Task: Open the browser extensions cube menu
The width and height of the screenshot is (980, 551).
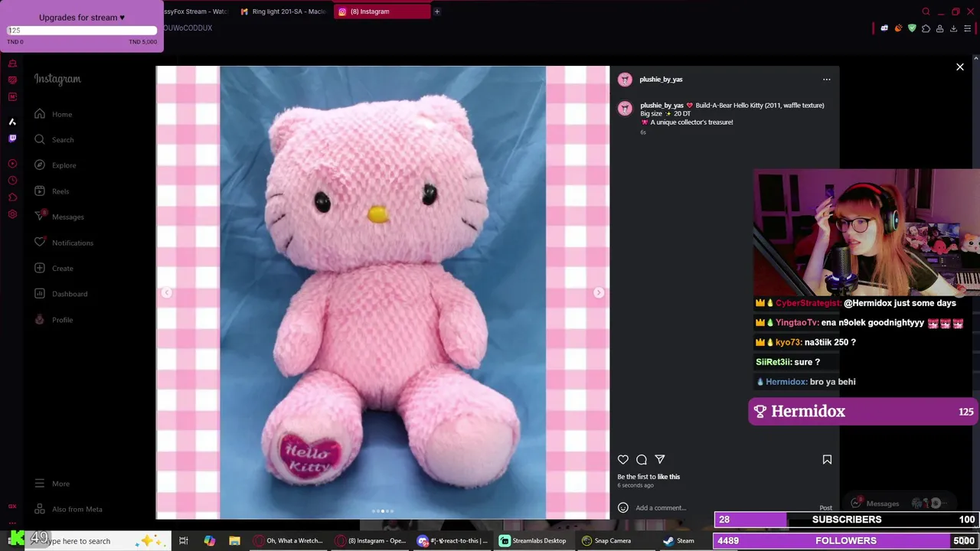Action: tap(926, 28)
